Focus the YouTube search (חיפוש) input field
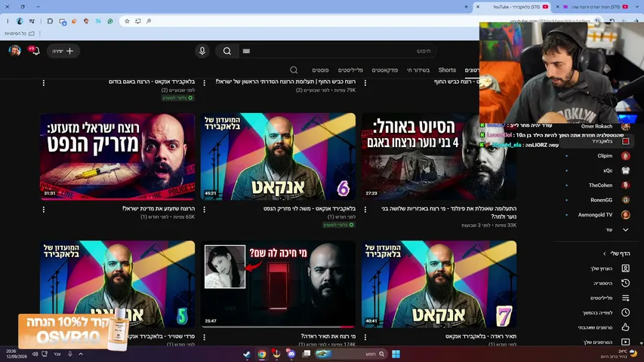644x362 pixels. [x=336, y=51]
